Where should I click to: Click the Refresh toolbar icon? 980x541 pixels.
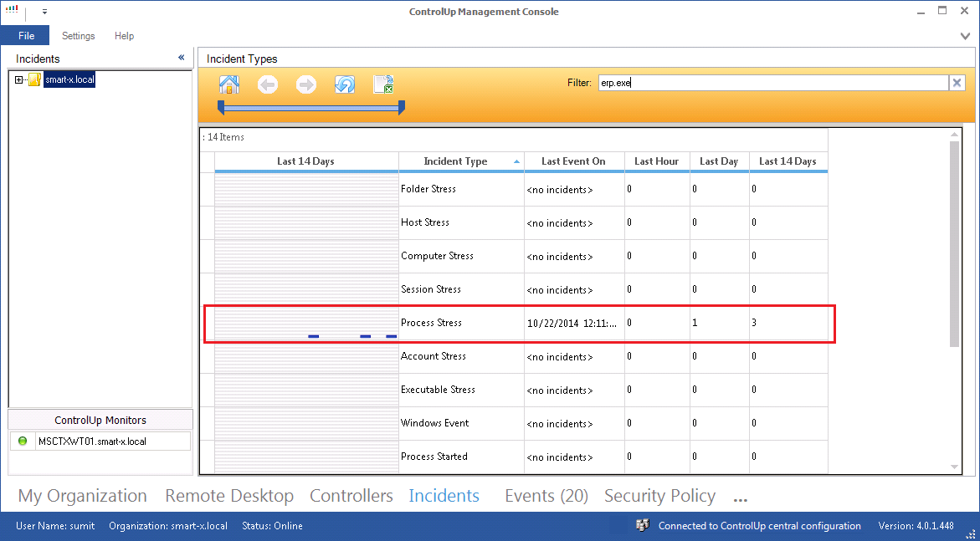click(344, 84)
